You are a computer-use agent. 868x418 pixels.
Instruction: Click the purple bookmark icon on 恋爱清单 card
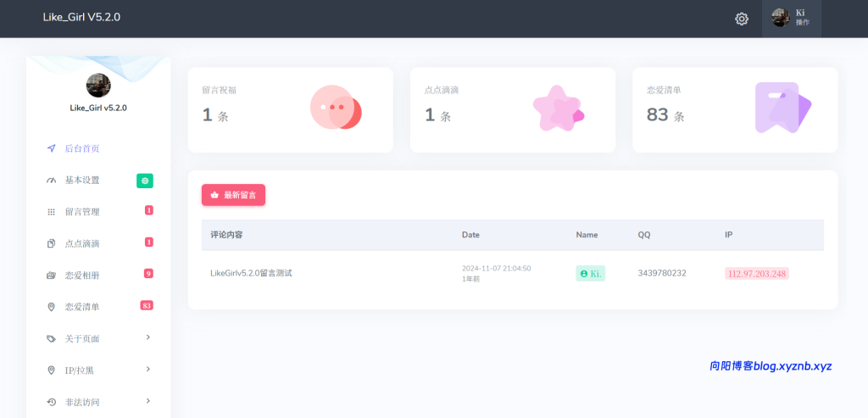click(x=782, y=108)
